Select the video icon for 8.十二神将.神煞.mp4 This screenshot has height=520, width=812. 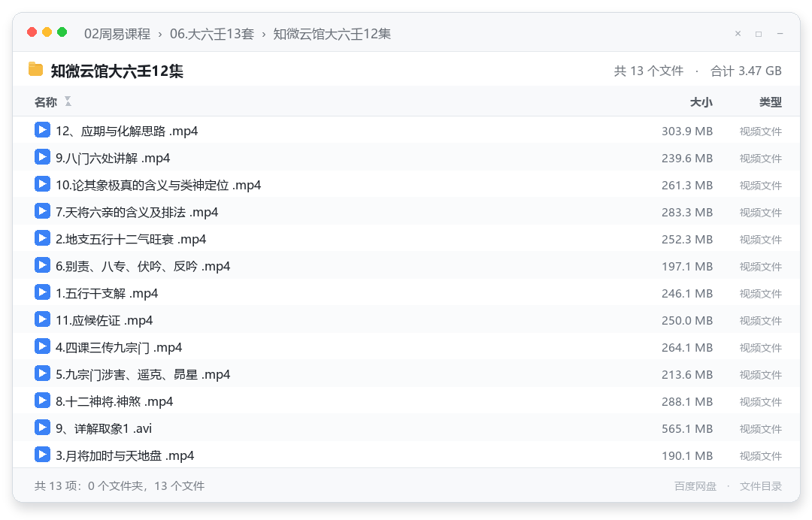pos(42,400)
